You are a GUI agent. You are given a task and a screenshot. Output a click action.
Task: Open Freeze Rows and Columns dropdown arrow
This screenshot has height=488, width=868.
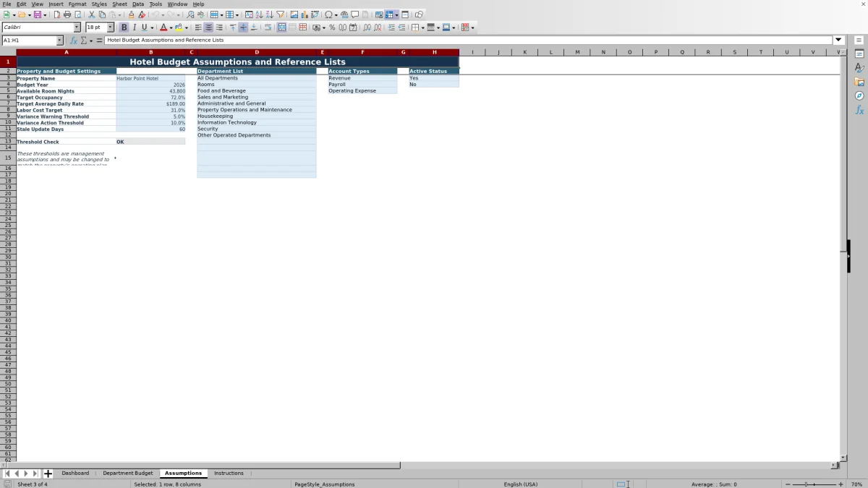(397, 15)
